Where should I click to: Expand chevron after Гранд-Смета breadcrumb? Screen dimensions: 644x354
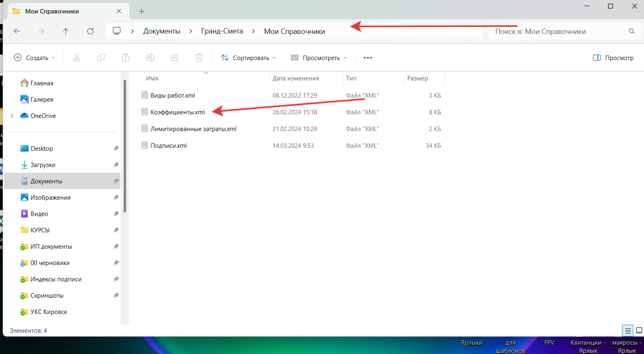[x=254, y=31]
